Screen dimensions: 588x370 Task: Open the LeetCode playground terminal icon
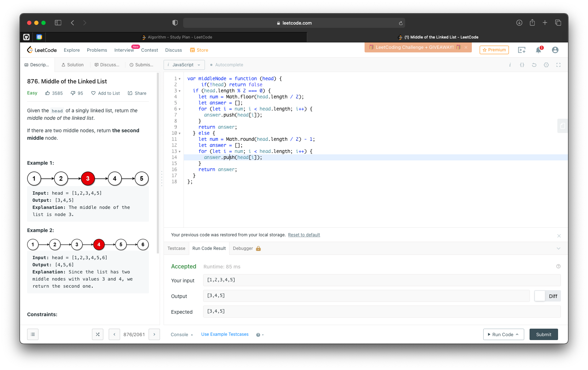click(522, 50)
